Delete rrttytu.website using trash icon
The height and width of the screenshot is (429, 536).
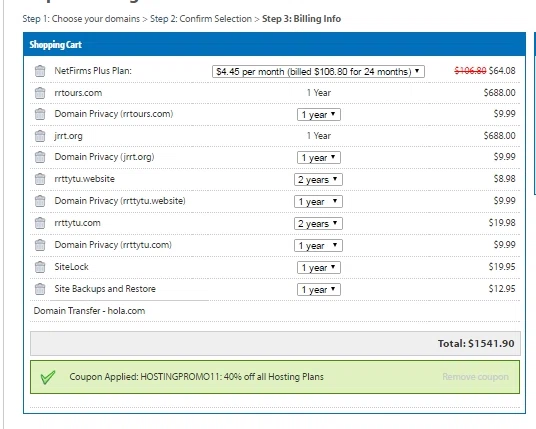coord(40,179)
